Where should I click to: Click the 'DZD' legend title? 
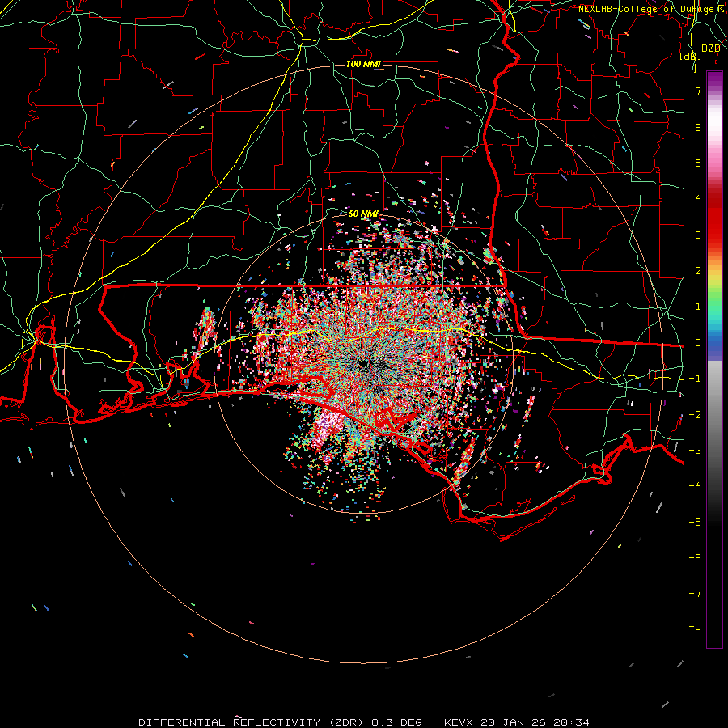[x=710, y=49]
